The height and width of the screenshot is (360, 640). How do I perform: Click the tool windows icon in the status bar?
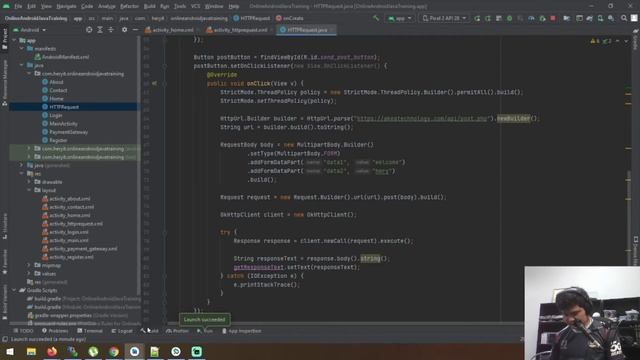click(x=5, y=339)
